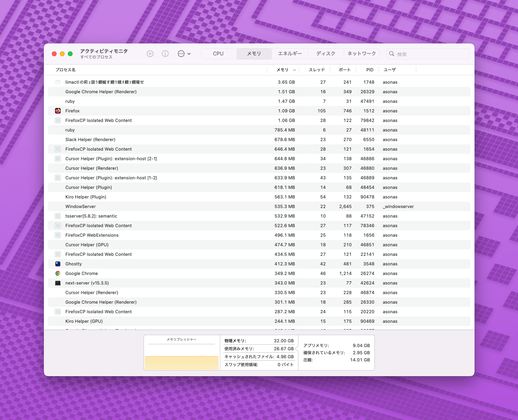Click the FirefoxCP WebExtensions icon

click(58, 235)
